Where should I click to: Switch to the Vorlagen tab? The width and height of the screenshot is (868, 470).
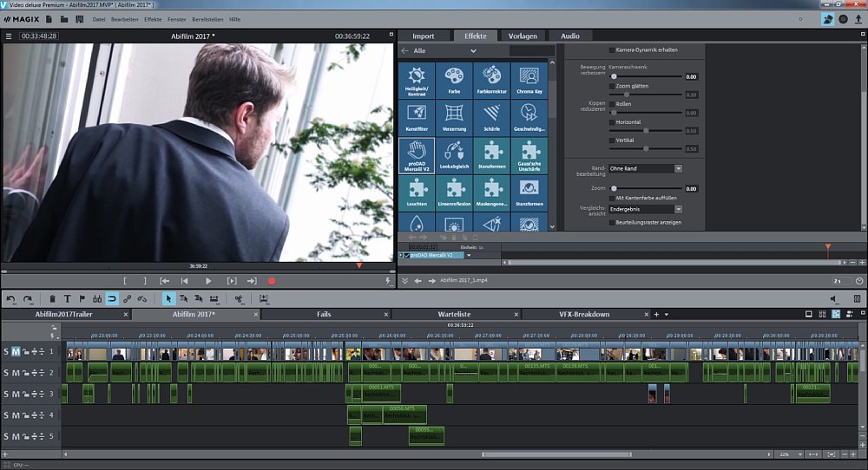(523, 36)
